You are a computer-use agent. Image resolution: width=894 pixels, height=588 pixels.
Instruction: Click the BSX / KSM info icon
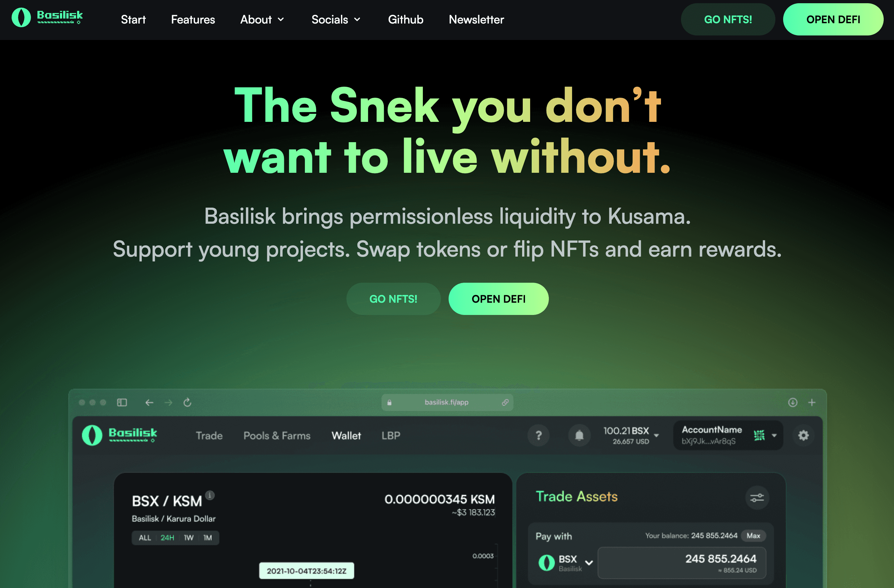click(210, 495)
